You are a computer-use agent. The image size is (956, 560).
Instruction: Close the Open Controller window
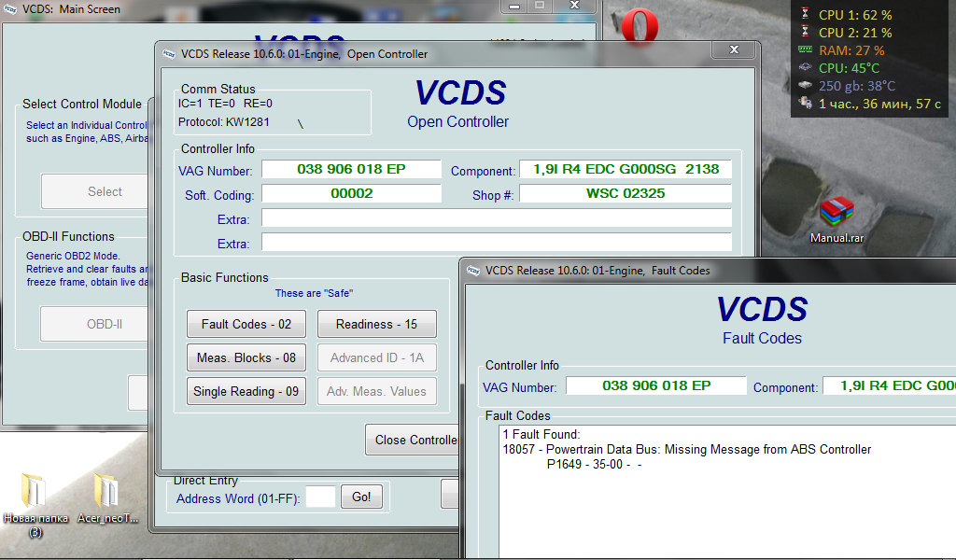pyautogui.click(x=734, y=49)
